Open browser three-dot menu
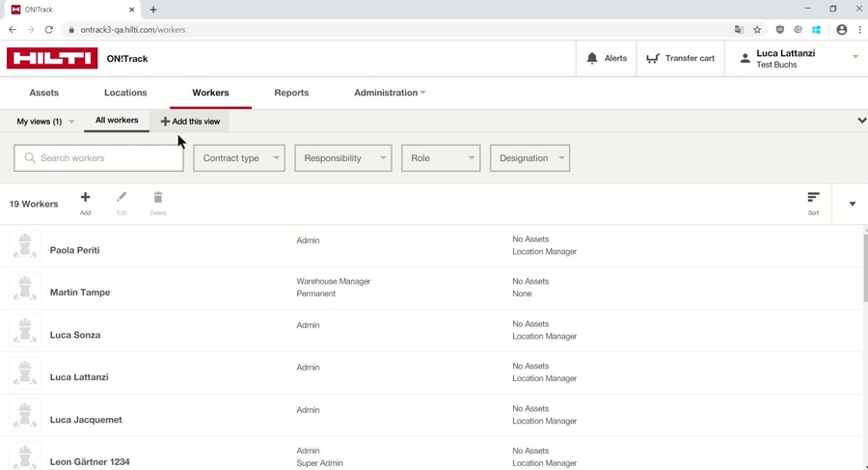Viewport: 868px width, 470px height. [859, 30]
